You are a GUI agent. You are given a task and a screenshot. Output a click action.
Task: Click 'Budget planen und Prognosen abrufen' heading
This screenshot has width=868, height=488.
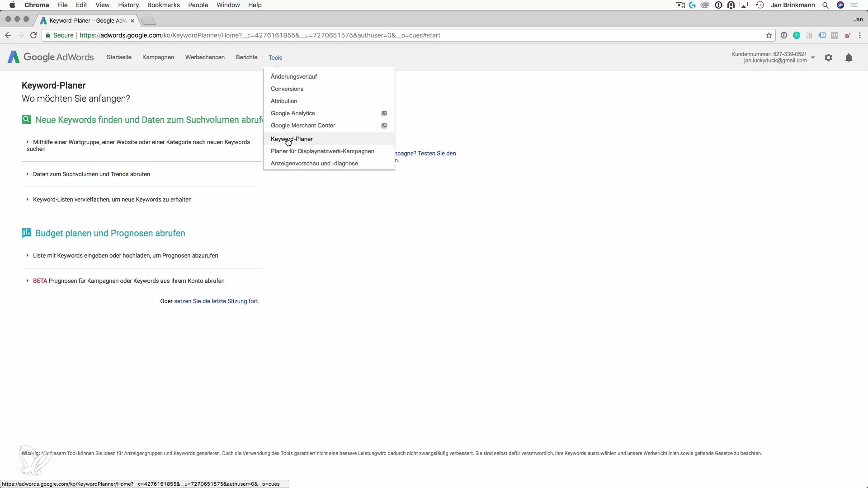click(x=110, y=233)
